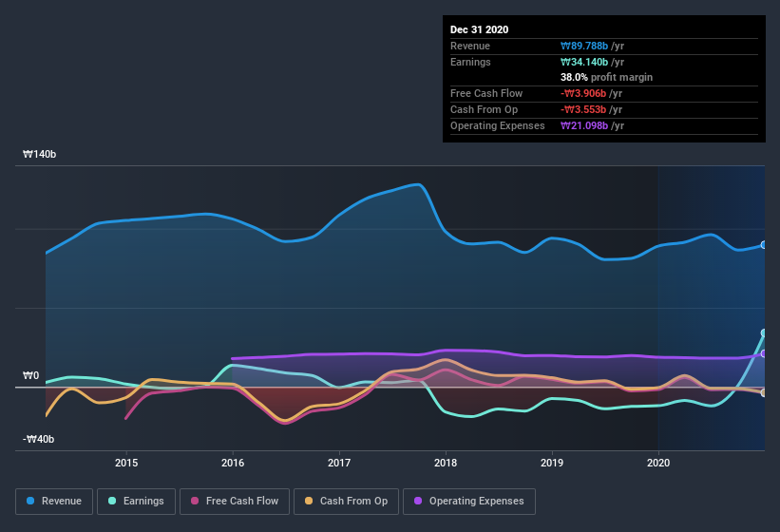This screenshot has width=780, height=532.
Task: Toggle the Earnings legend button
Action: (136, 502)
